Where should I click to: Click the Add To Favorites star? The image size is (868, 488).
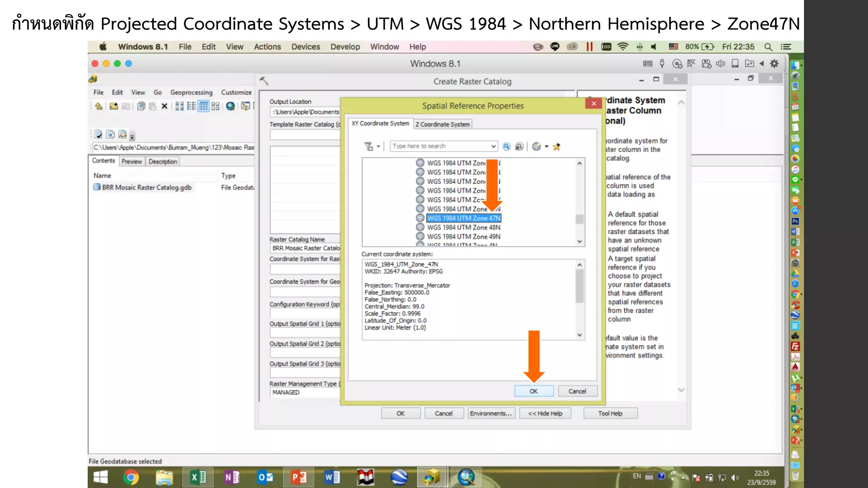[x=556, y=147]
